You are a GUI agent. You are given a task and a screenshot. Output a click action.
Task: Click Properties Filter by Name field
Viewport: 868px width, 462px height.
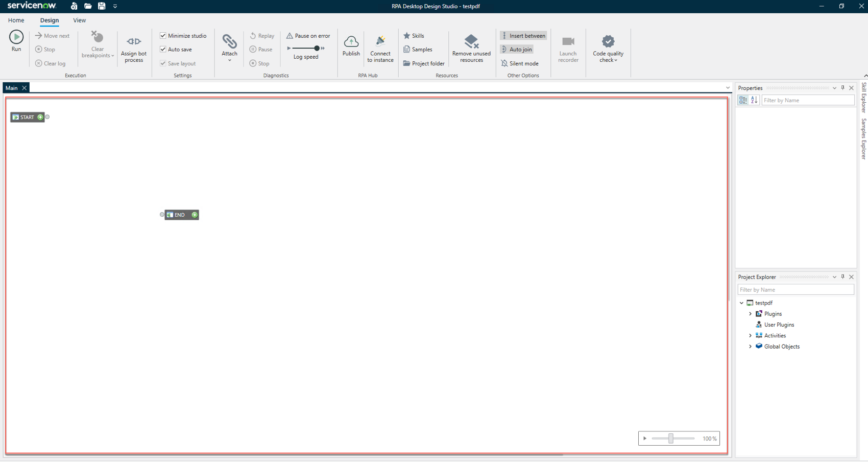click(x=808, y=100)
